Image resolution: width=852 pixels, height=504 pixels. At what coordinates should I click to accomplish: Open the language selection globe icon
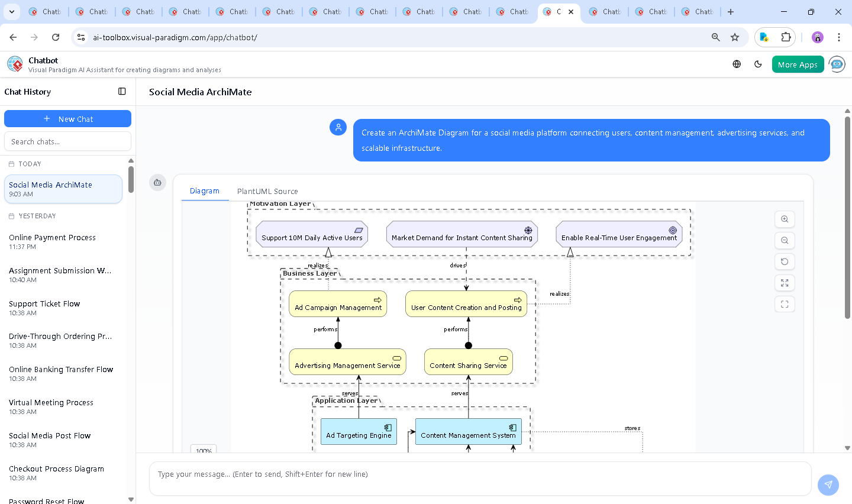click(737, 64)
